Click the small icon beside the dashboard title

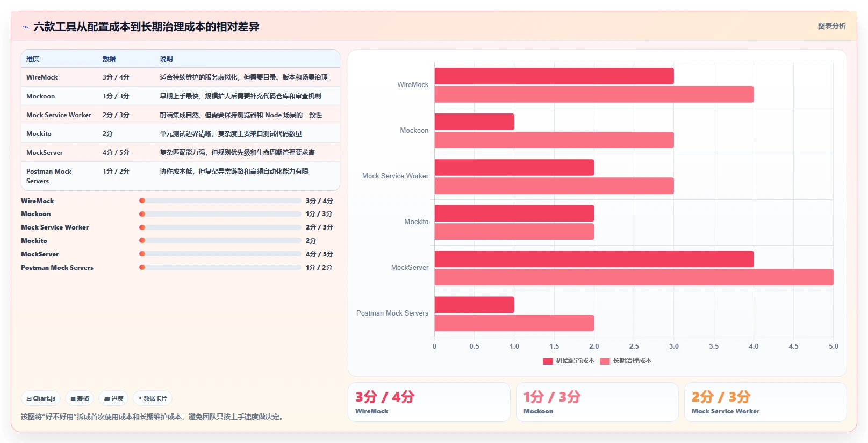click(25, 27)
